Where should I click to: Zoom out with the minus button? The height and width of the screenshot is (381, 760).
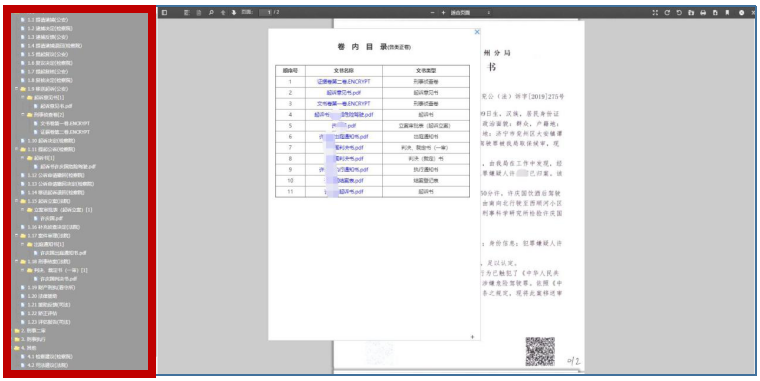(x=432, y=13)
